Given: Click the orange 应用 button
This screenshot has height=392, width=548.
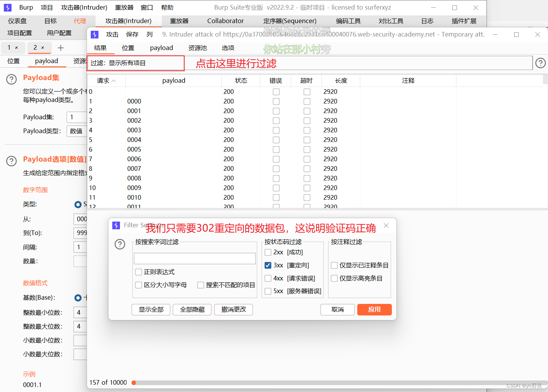Looking at the screenshot, I should point(375,310).
